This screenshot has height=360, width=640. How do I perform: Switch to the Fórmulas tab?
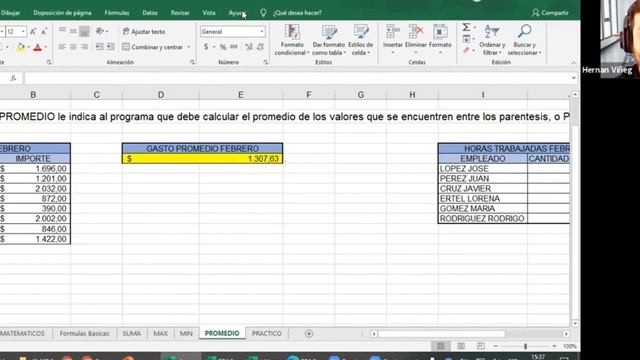coord(117,13)
